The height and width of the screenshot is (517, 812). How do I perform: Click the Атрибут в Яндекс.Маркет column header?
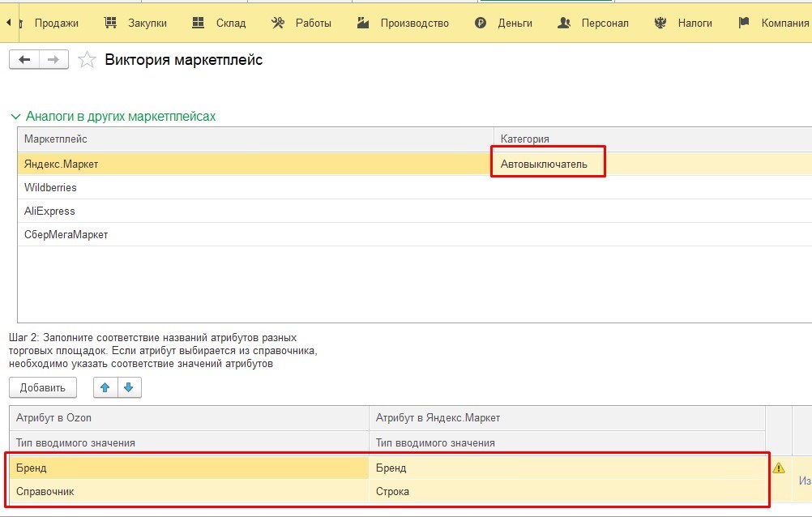click(x=567, y=418)
